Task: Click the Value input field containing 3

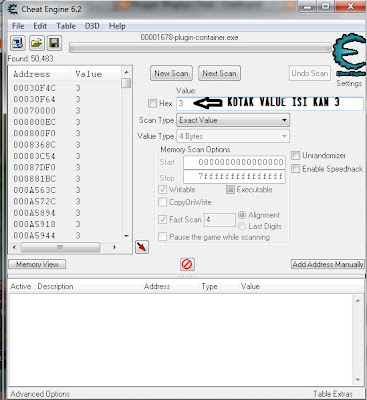Action: point(270,103)
